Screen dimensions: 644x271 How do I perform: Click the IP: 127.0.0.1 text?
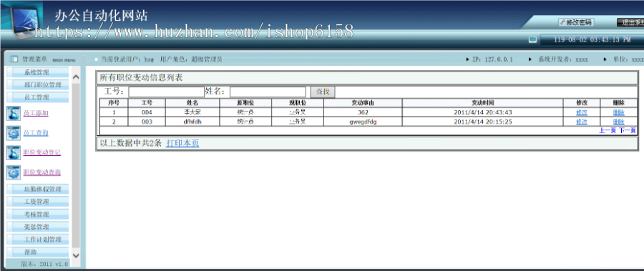(x=492, y=59)
